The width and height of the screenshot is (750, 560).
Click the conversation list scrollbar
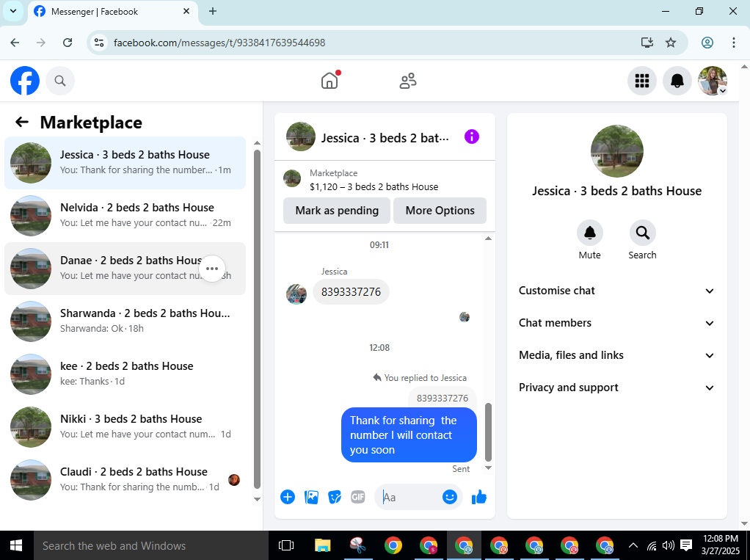point(257,319)
